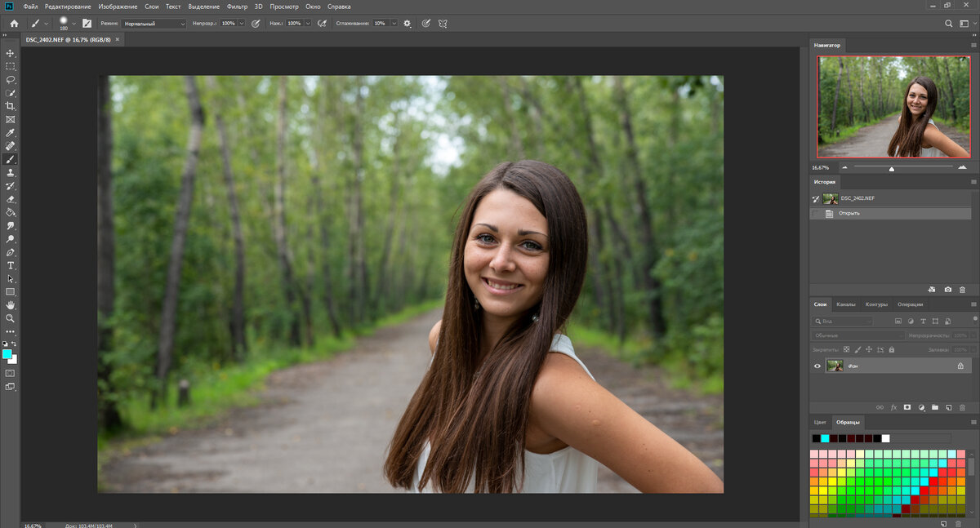Link layers chain icon
980x528 pixels.
(880, 406)
